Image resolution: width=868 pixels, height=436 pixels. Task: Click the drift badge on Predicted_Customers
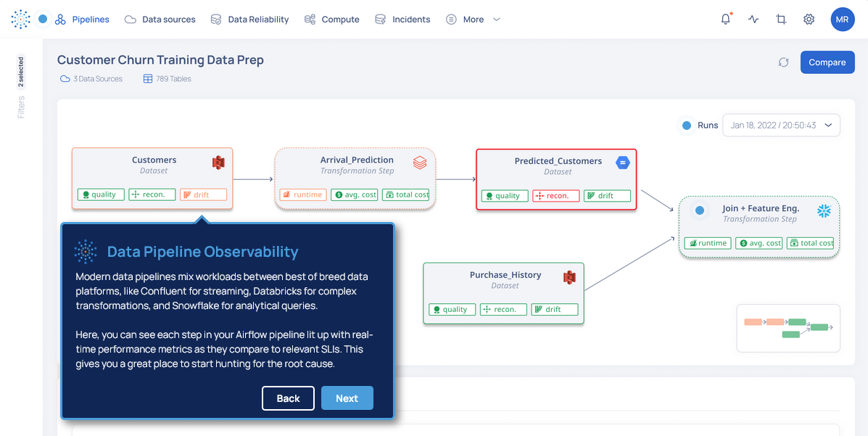point(607,196)
